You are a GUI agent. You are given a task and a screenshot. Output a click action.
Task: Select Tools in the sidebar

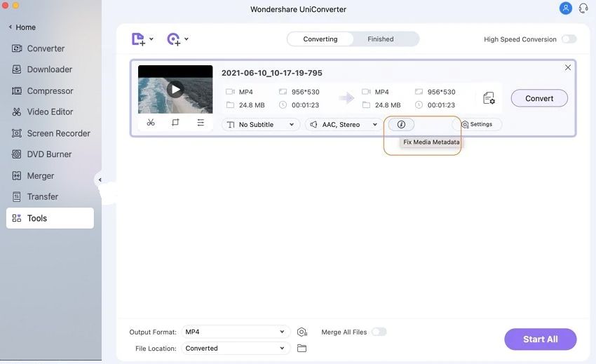pyautogui.click(x=50, y=218)
